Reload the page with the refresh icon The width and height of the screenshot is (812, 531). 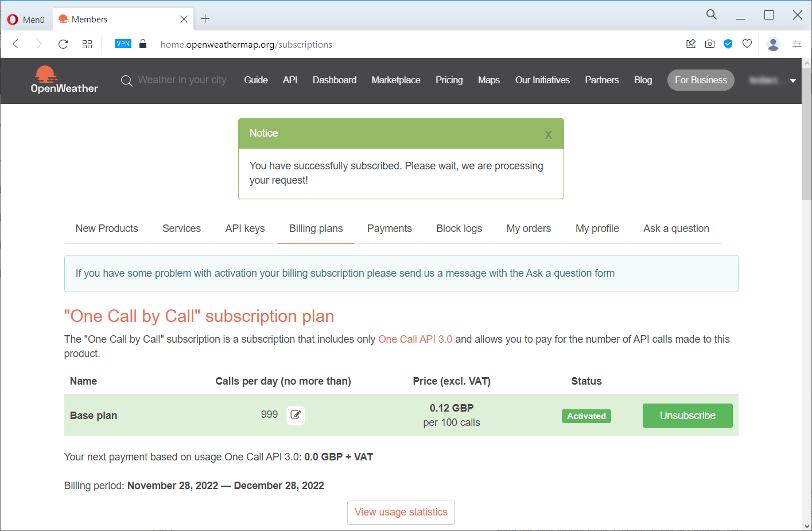point(63,44)
